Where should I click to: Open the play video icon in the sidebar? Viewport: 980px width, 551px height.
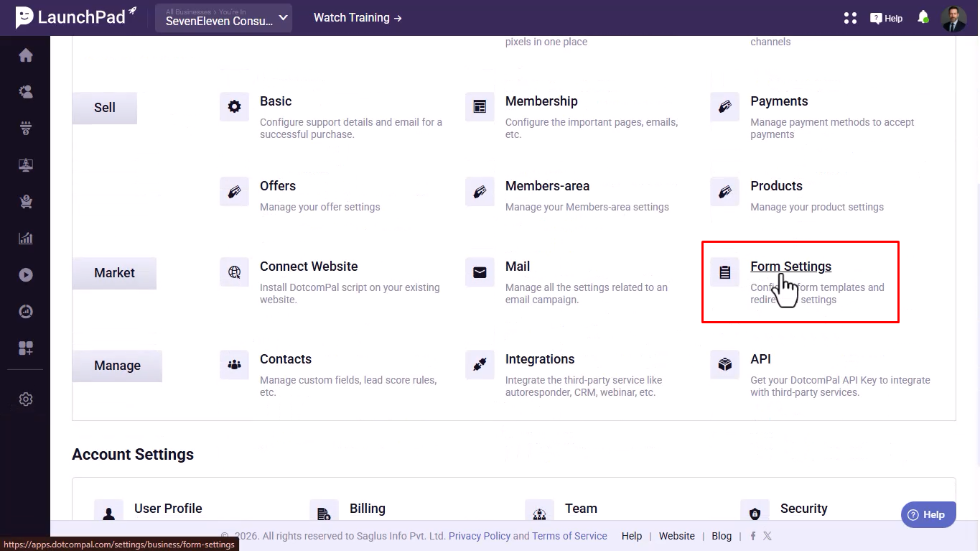pyautogui.click(x=26, y=275)
